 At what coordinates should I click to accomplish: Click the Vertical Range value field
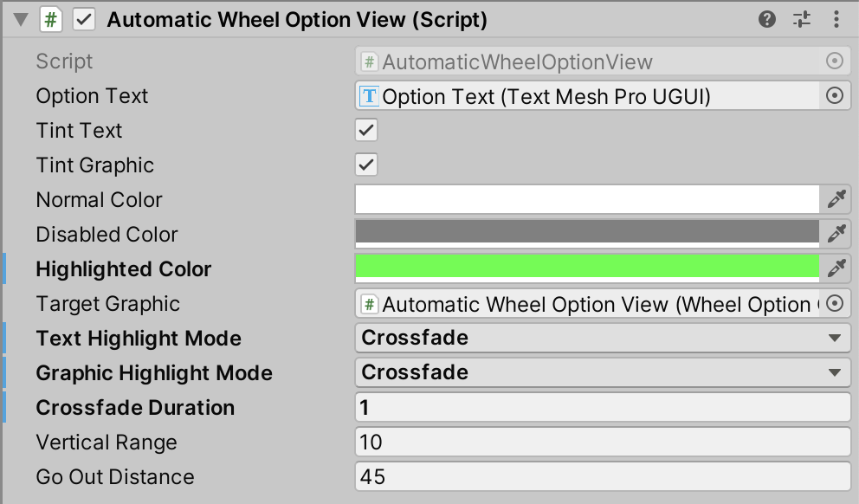(603, 443)
